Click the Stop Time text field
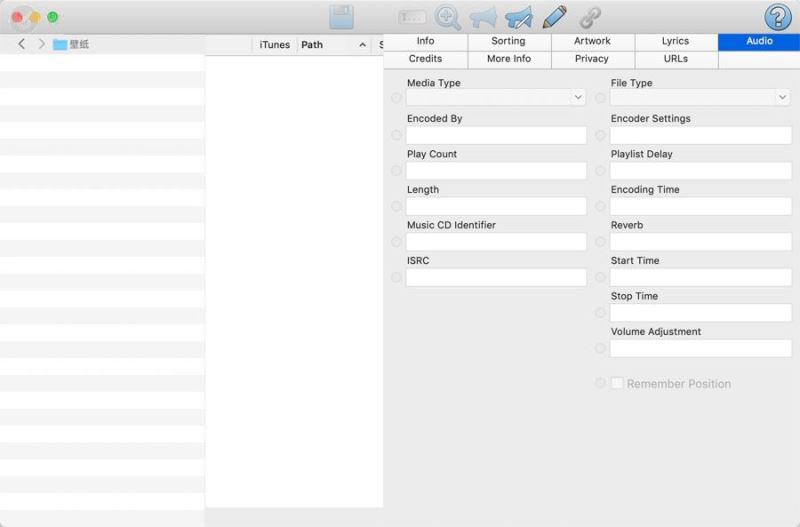 pyautogui.click(x=701, y=313)
